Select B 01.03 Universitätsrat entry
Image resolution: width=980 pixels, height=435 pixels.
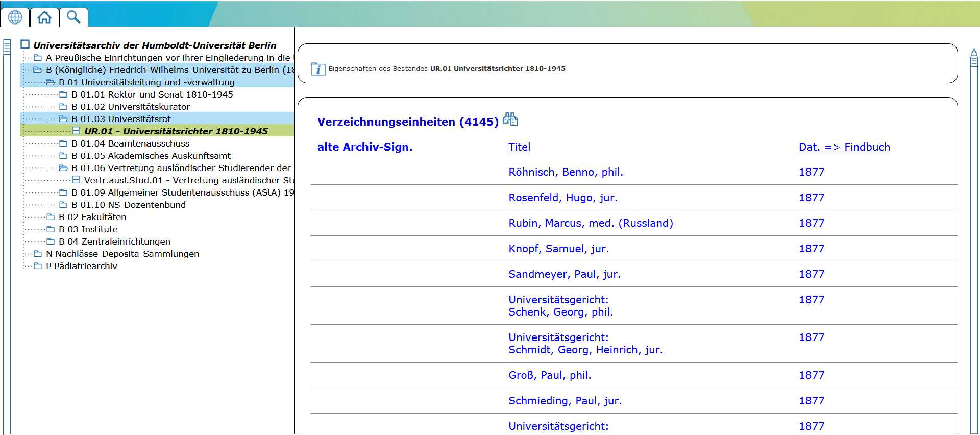(x=121, y=119)
